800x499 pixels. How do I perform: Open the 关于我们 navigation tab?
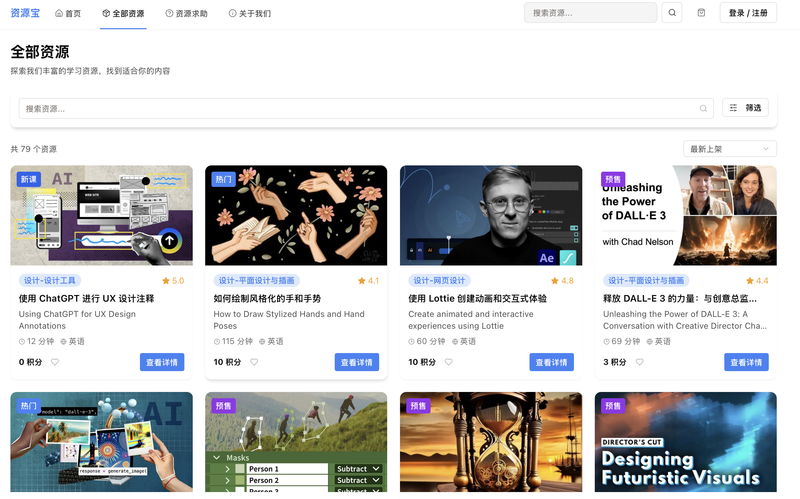pos(249,14)
